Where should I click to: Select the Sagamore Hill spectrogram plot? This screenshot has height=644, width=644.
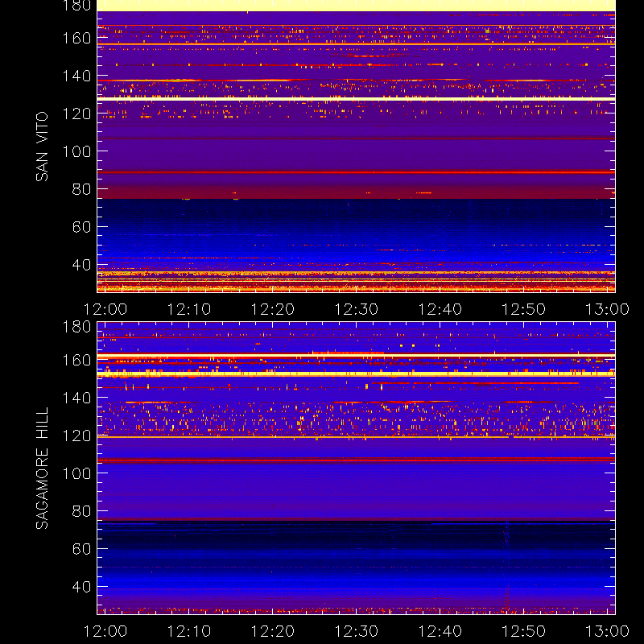coord(356,469)
